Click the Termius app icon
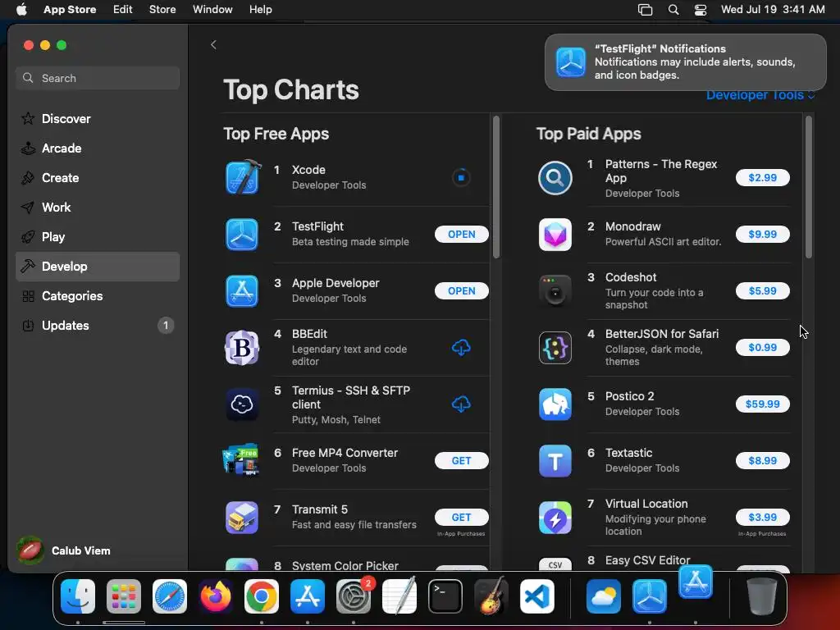Viewport: 840px width, 630px height. click(x=242, y=404)
